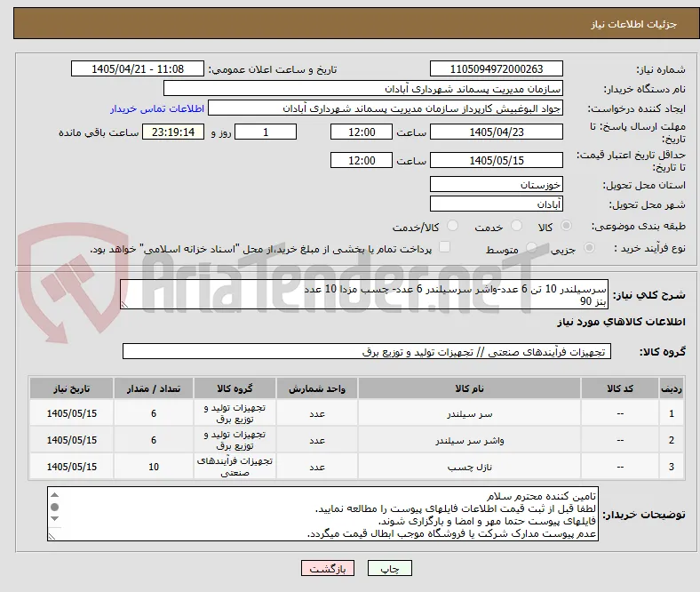Click the requester name field جواد البوغبیش
The width and height of the screenshot is (700, 592).
386,108
